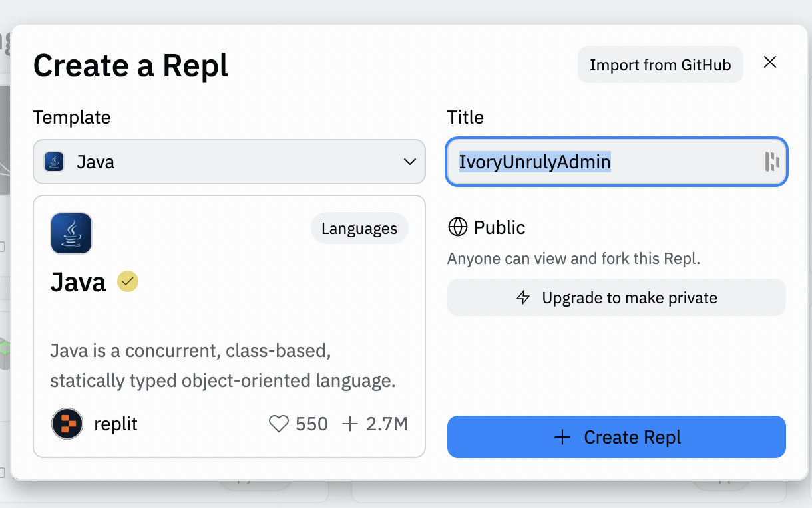Click the 550 likes count
This screenshot has width=812, height=508.
click(312, 424)
